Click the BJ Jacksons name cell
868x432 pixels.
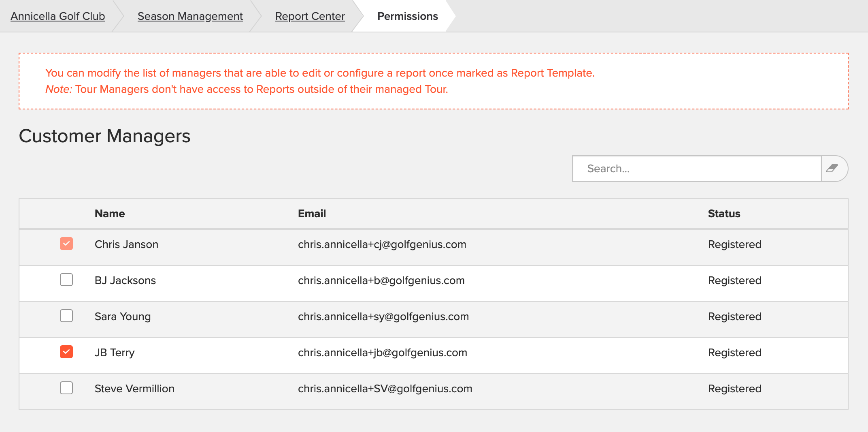[x=125, y=280]
